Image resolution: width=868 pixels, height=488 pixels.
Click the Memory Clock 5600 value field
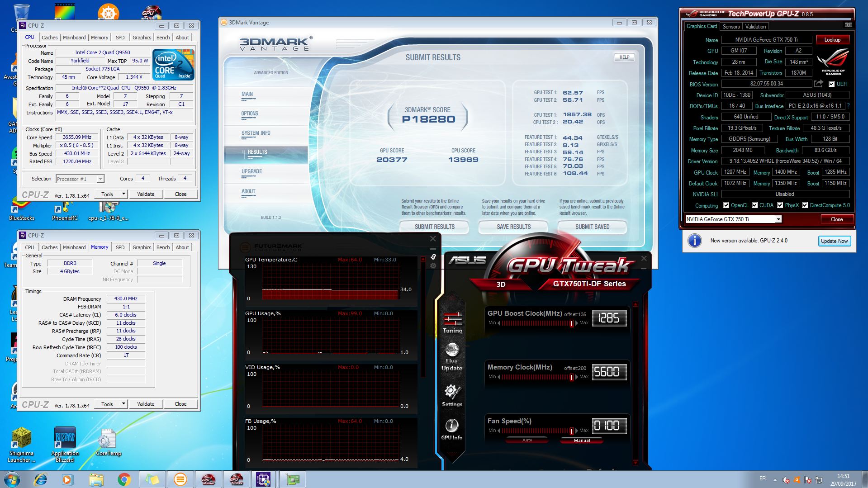click(x=609, y=372)
